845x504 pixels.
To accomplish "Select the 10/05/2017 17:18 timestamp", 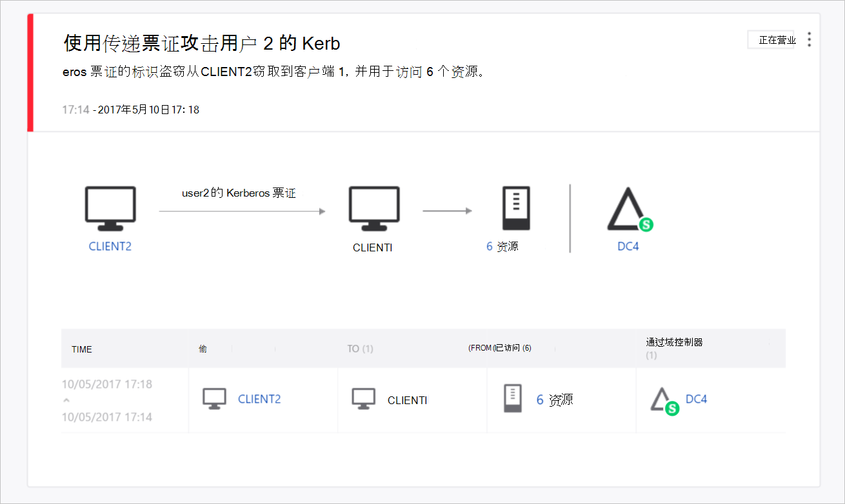I will 107,384.
